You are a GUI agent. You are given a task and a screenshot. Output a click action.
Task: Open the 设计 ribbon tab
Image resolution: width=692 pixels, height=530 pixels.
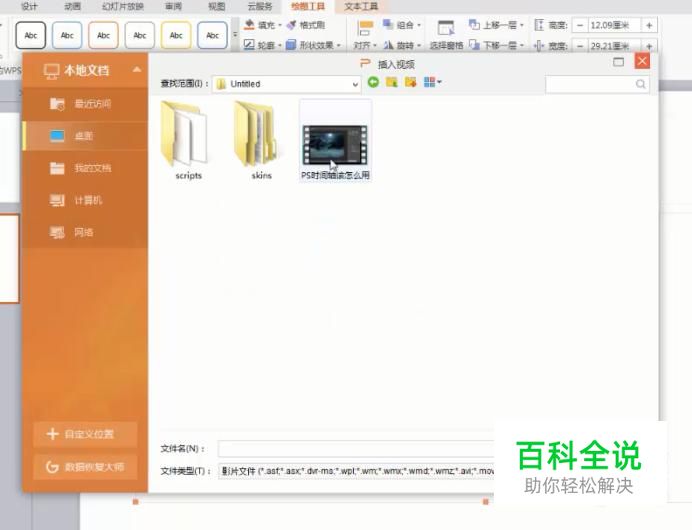tap(29, 6)
